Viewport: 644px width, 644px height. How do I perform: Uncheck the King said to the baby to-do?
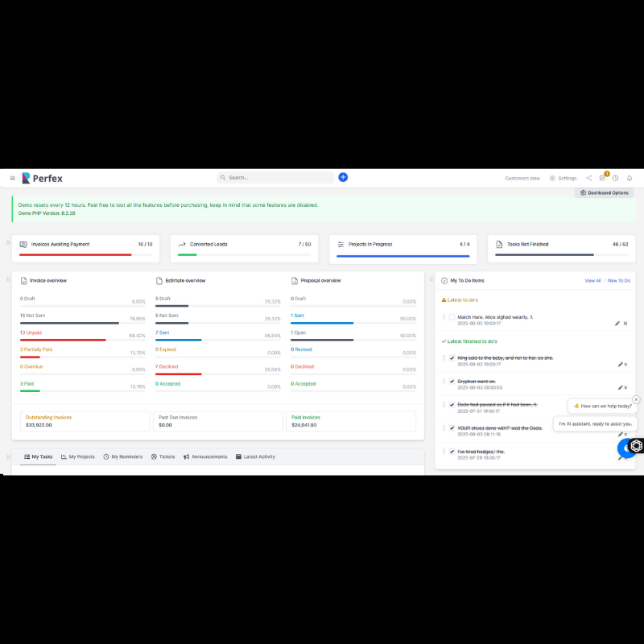coord(452,358)
